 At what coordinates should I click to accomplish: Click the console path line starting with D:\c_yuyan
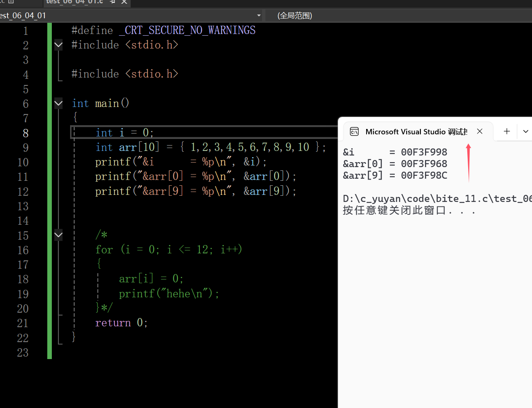[x=437, y=199]
